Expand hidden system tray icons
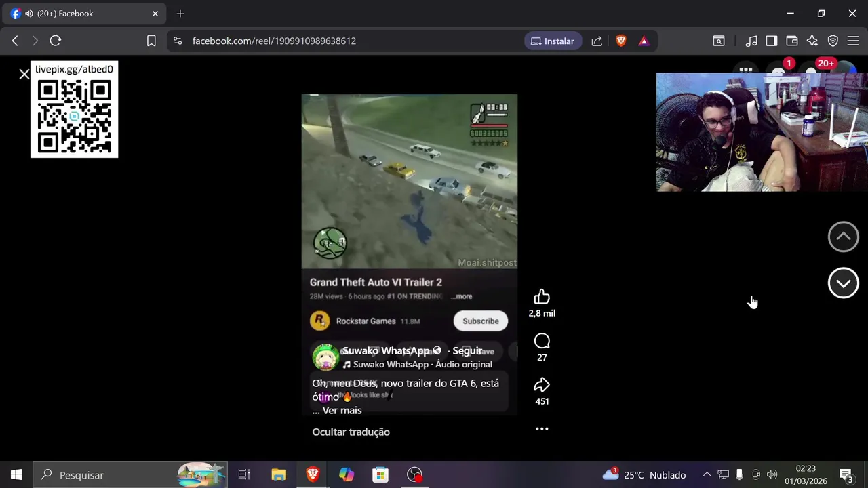This screenshot has width=868, height=488. pyautogui.click(x=707, y=475)
